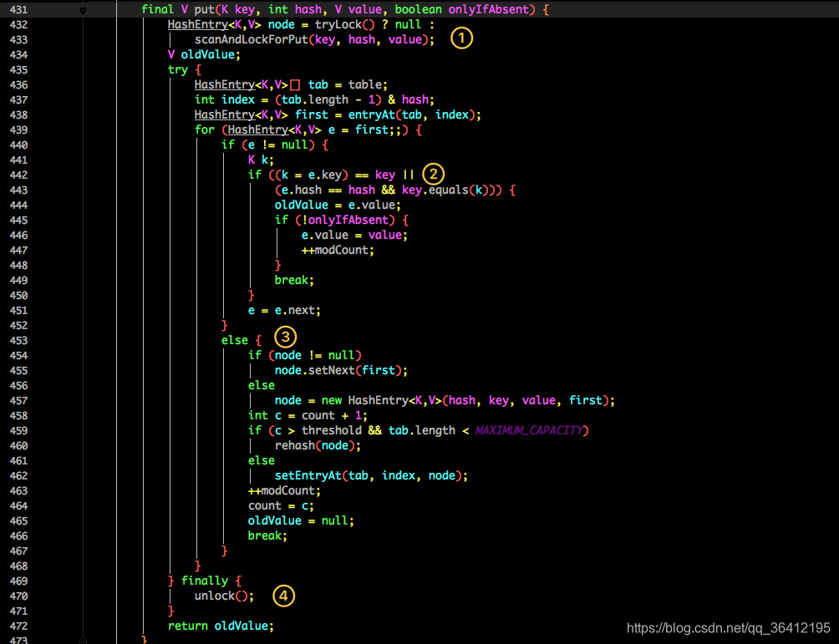Click 'e.key' on line 442
The height and width of the screenshot is (644, 839).
325,175
